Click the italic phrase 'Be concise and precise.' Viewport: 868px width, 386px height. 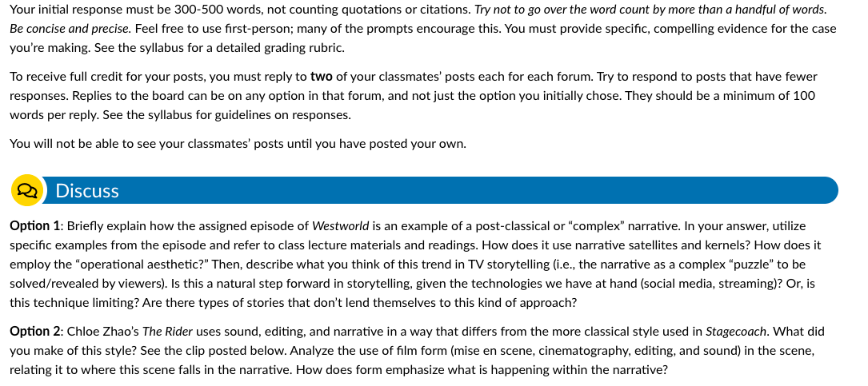point(70,29)
